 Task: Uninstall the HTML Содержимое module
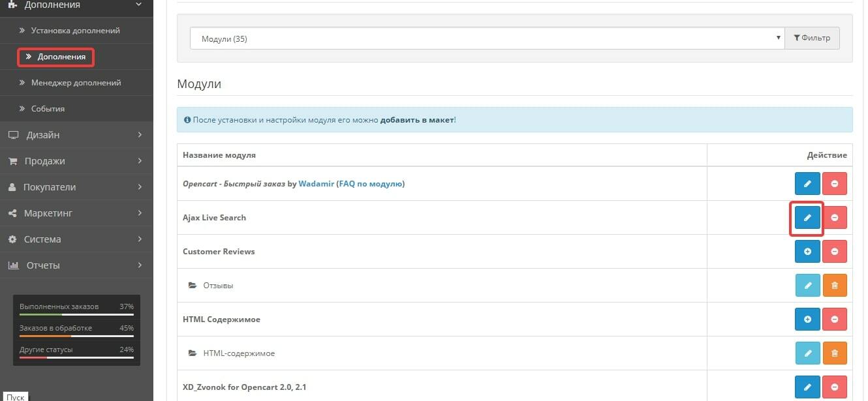(834, 319)
